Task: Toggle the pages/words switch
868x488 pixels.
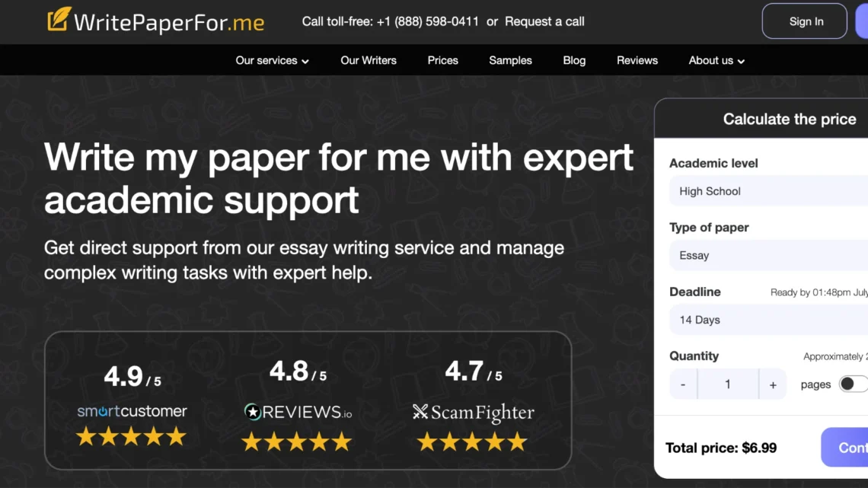Action: tap(853, 384)
